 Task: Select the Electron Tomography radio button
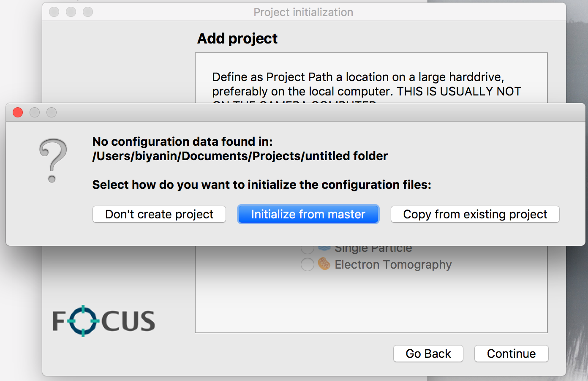[307, 264]
